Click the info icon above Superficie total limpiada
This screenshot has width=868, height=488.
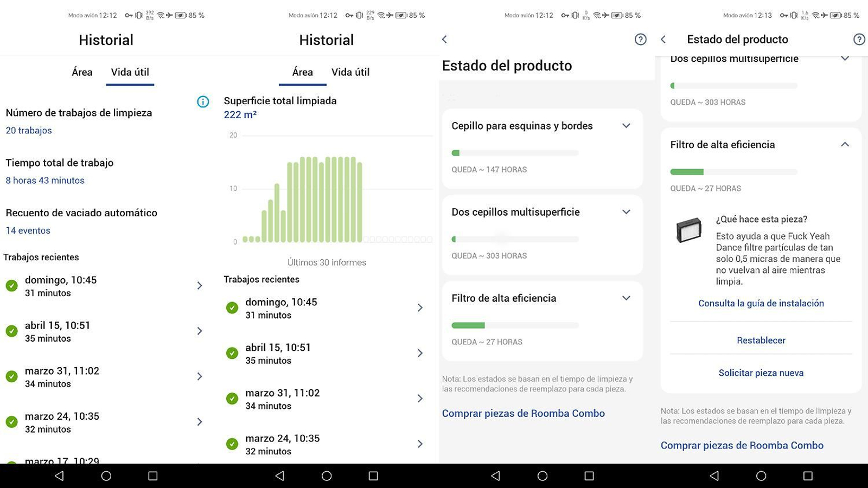pos(203,102)
